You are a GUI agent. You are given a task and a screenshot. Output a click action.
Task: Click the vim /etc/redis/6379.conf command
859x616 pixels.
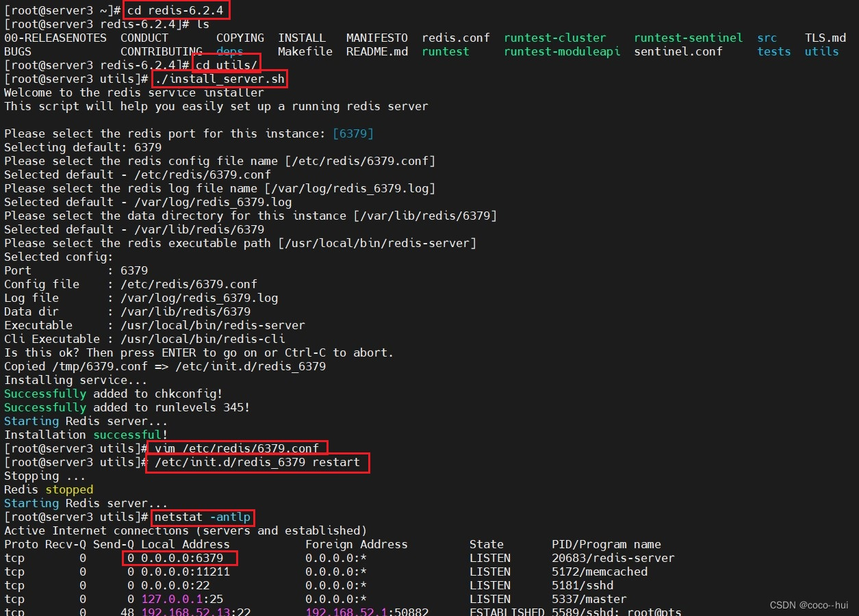237,448
